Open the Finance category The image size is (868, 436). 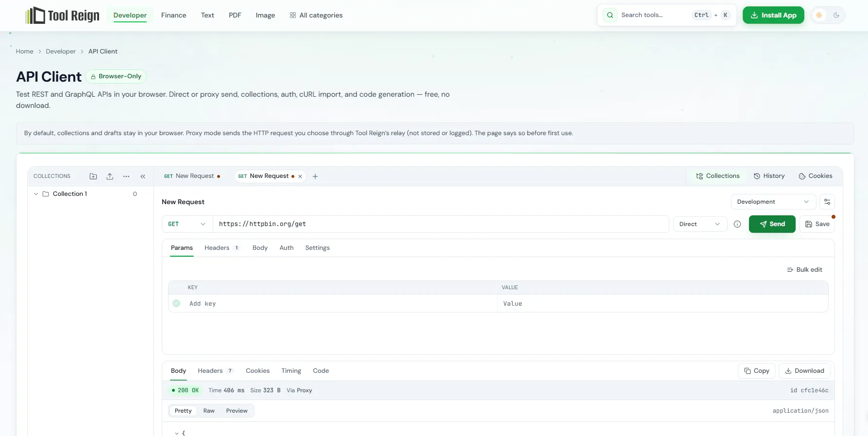point(173,15)
